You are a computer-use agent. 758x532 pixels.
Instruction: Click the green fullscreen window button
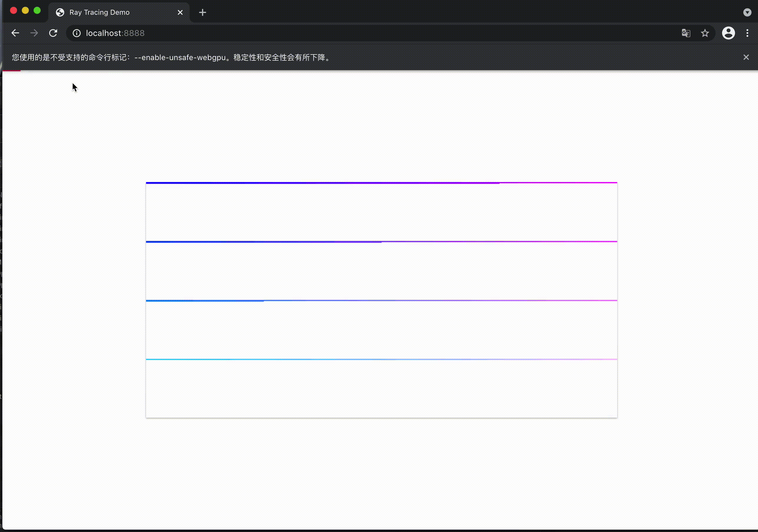point(37,11)
